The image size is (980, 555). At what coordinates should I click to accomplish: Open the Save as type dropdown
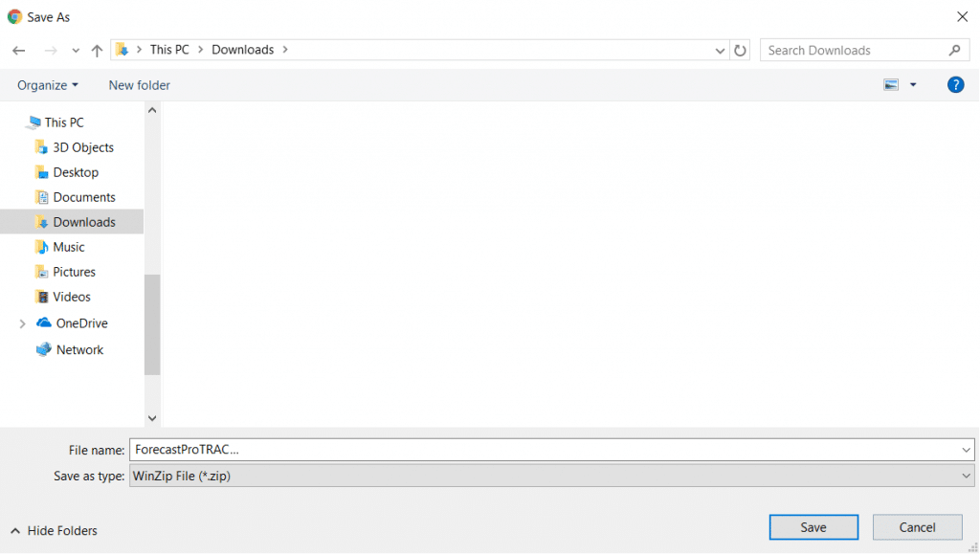click(550, 476)
